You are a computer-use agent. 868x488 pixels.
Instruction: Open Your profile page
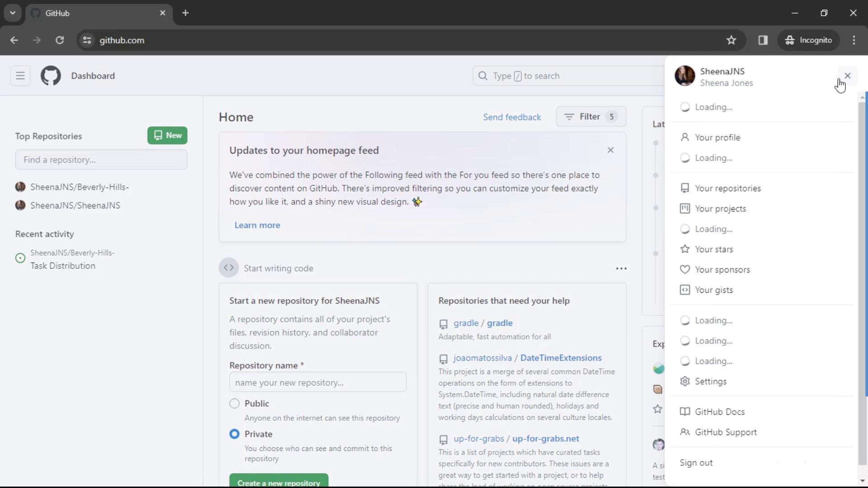(x=718, y=137)
